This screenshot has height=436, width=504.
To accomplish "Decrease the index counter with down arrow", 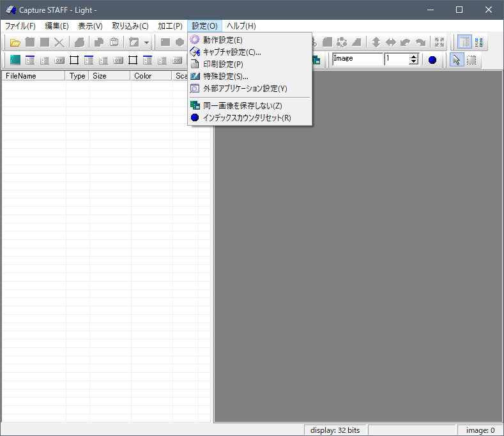I will 414,62.
